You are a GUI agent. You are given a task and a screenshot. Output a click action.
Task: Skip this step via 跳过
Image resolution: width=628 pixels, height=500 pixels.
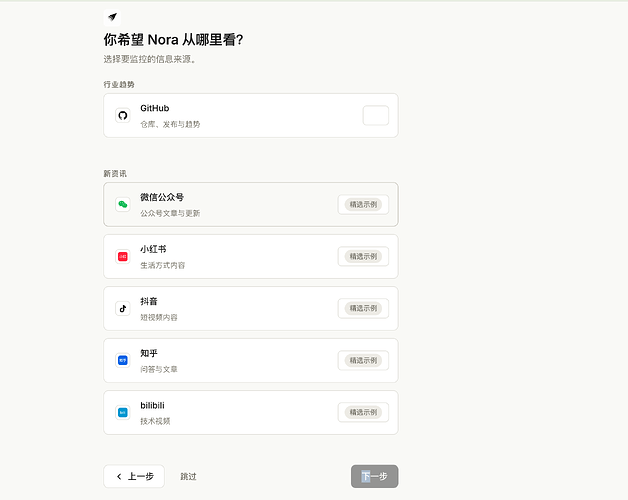point(188,476)
